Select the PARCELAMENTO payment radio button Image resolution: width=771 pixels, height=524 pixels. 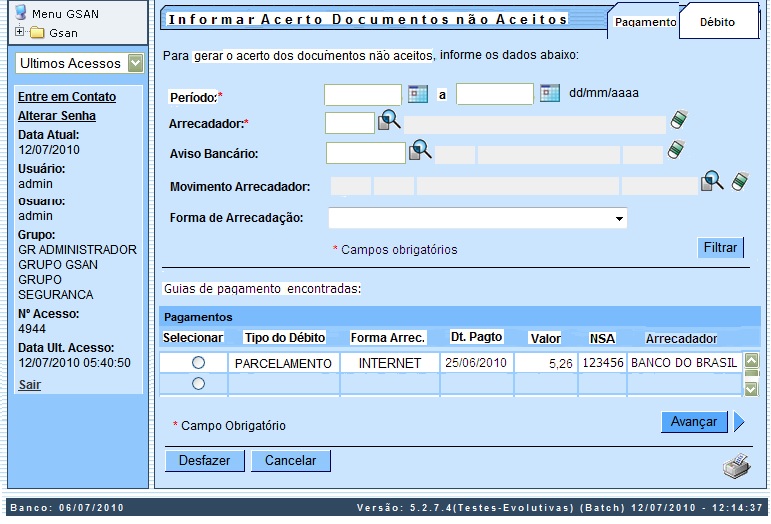pos(198,362)
